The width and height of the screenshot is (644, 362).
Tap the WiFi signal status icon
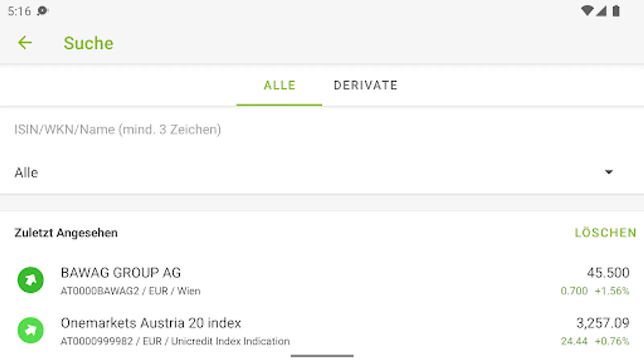click(587, 11)
